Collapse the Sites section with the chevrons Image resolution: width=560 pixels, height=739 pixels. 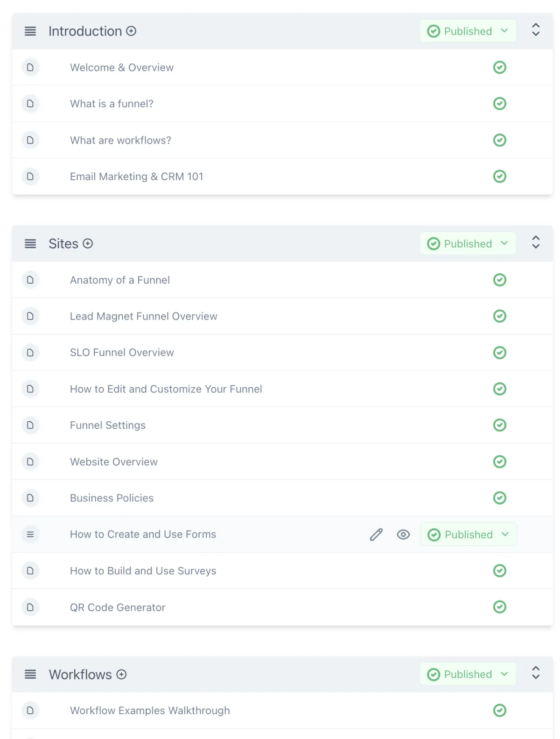pyautogui.click(x=536, y=243)
